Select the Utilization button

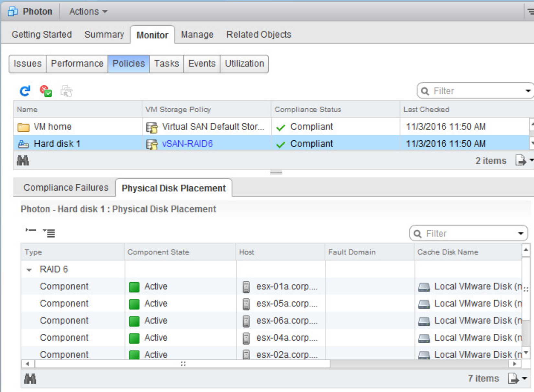(x=244, y=64)
